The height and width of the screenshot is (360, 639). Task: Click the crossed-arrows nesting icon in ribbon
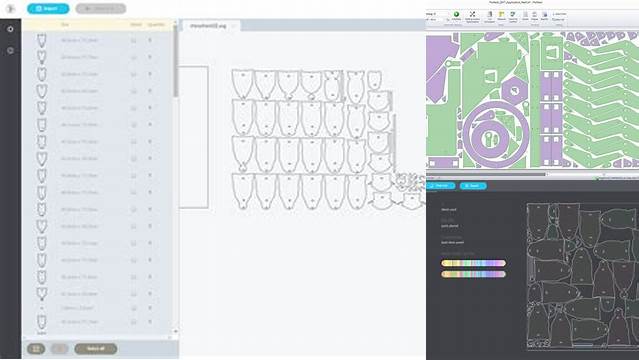pos(472,14)
